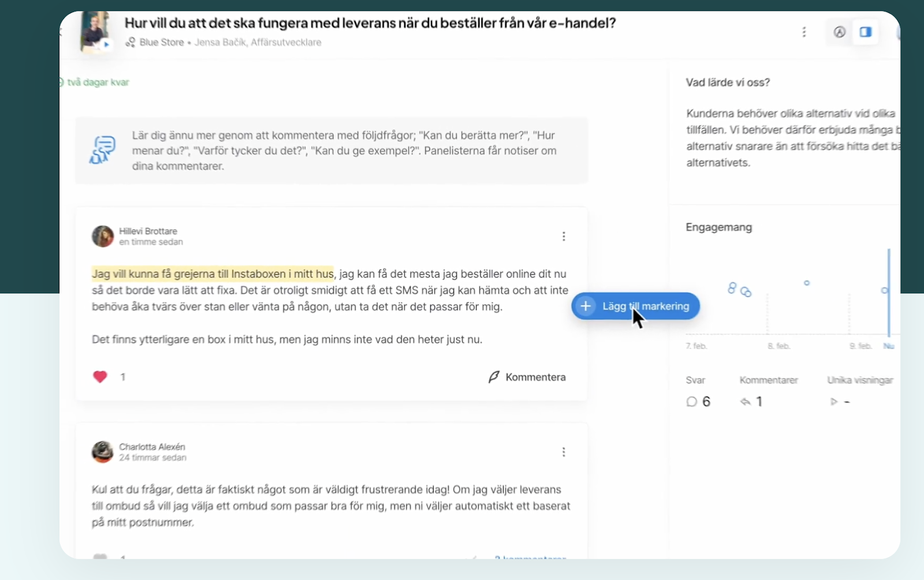
Task: Click the Unika visningar play icon
Action: (x=833, y=402)
